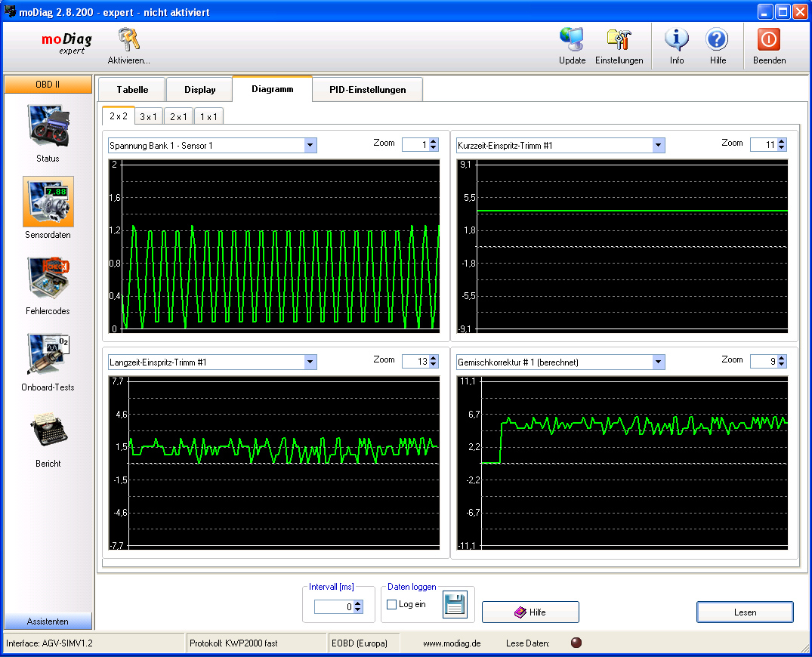This screenshot has height=657, width=812.
Task: Click the Bericht typewriter icon
Action: coord(48,431)
